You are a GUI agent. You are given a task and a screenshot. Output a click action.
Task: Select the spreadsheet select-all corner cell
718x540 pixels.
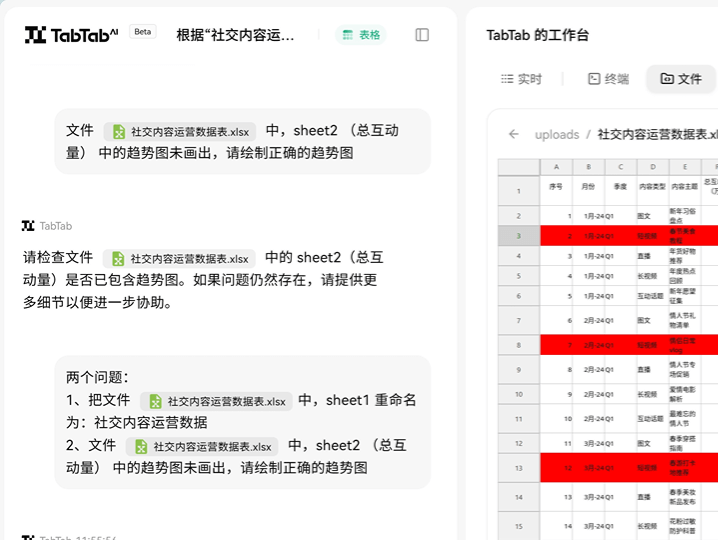point(519,167)
